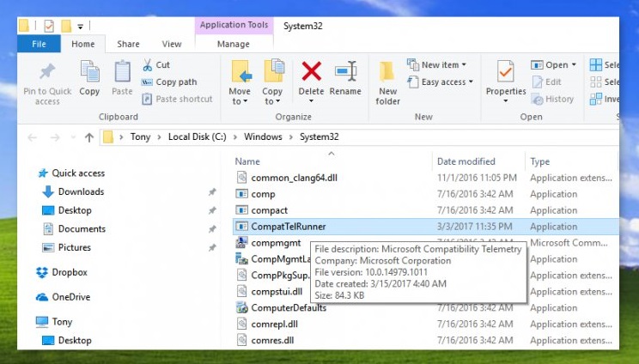Click Pin to Quick access icon
The width and height of the screenshot is (639, 364).
tap(47, 72)
